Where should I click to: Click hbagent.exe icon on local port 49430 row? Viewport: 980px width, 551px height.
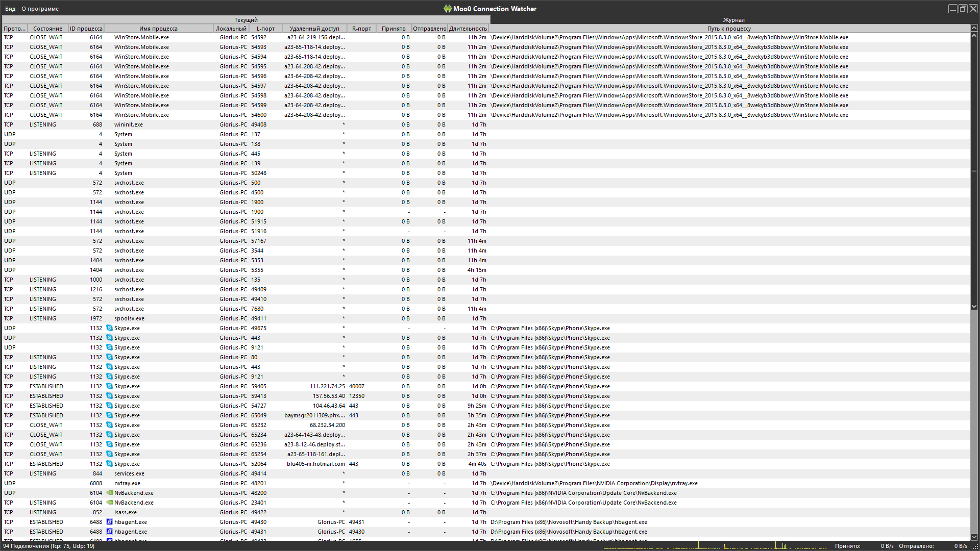109,522
